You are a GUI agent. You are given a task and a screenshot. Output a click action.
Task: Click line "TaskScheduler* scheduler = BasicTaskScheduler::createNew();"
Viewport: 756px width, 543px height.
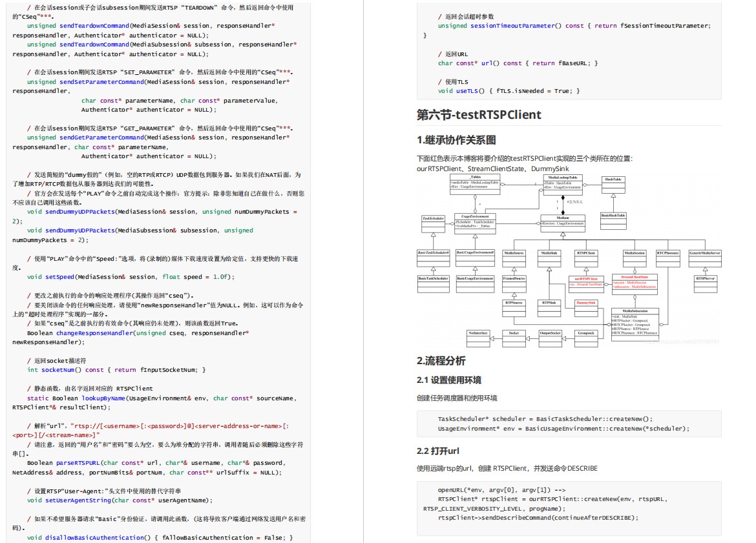[x=545, y=419]
